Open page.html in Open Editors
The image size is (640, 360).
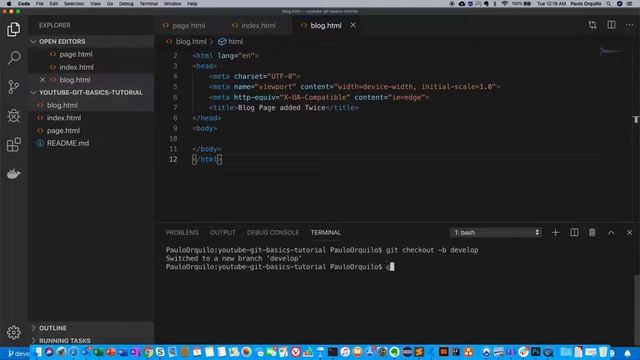click(91, 54)
